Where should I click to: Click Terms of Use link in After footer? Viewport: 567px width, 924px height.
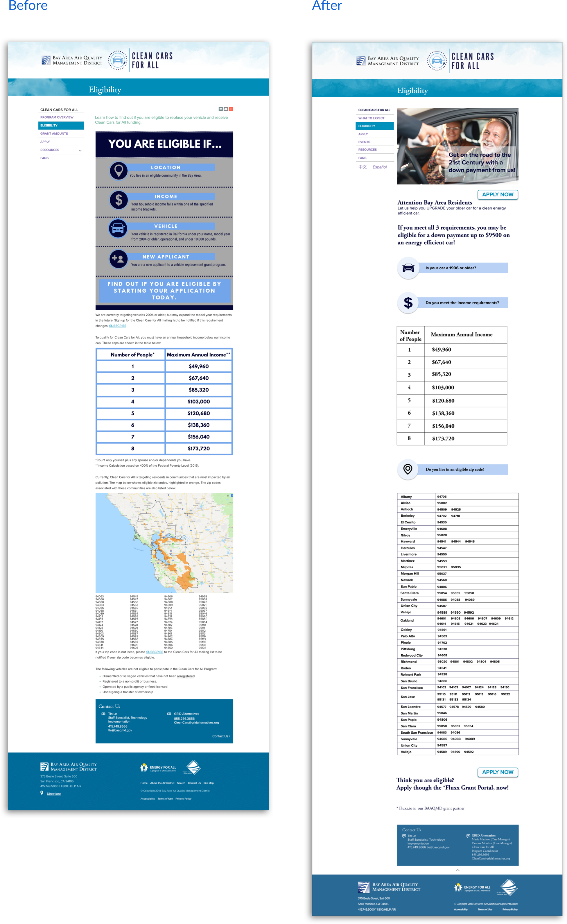click(x=485, y=909)
